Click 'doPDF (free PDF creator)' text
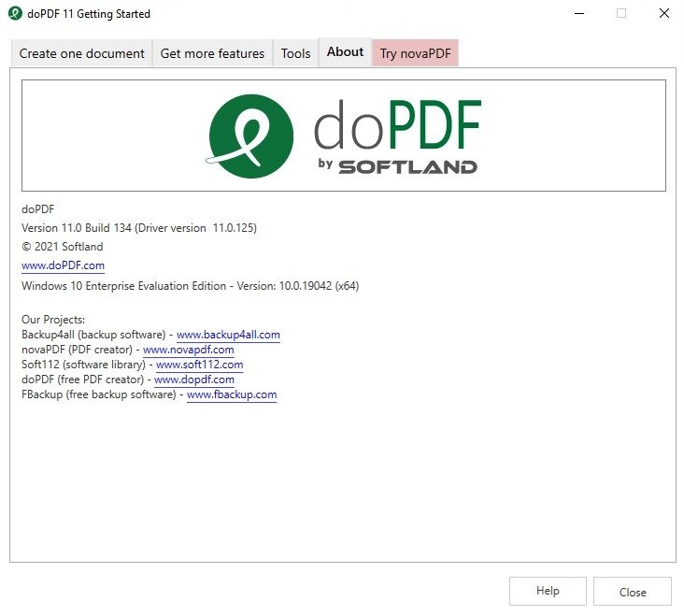Image resolution: width=684 pixels, height=616 pixels. (82, 380)
